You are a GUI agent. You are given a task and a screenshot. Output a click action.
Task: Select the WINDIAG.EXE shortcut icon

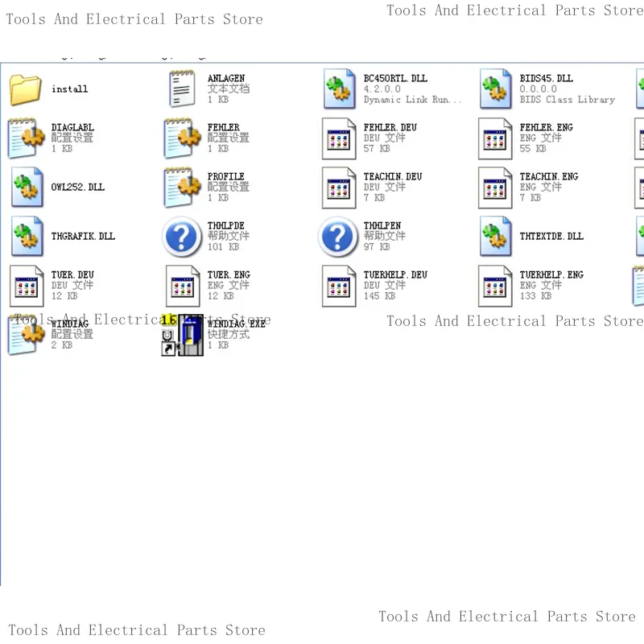coord(183,335)
